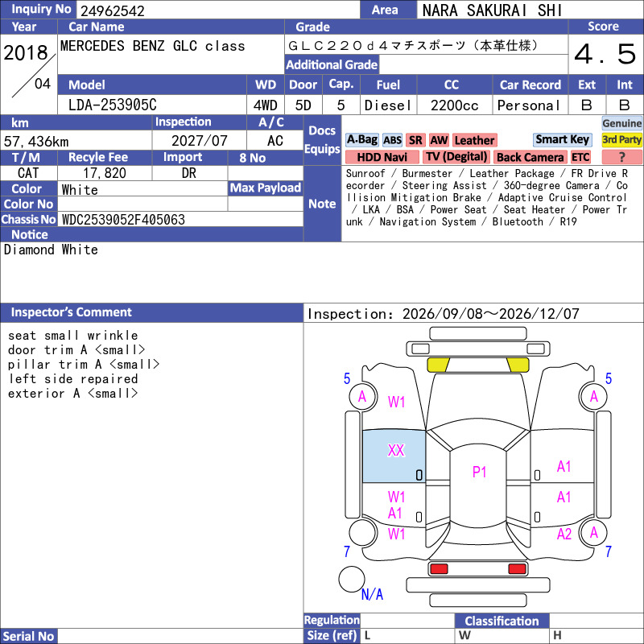The width and height of the screenshot is (644, 644).
Task: Click the AW alloy wheel badge
Action: click(439, 140)
